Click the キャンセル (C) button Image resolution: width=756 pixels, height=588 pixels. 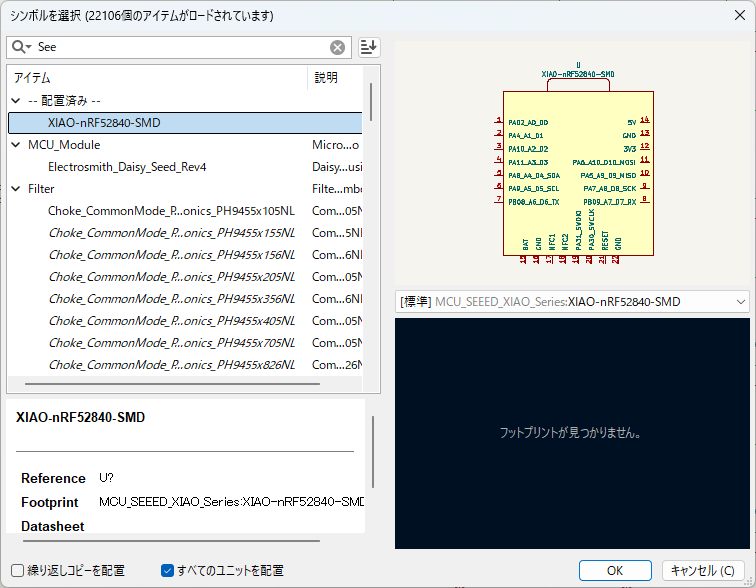point(702,571)
